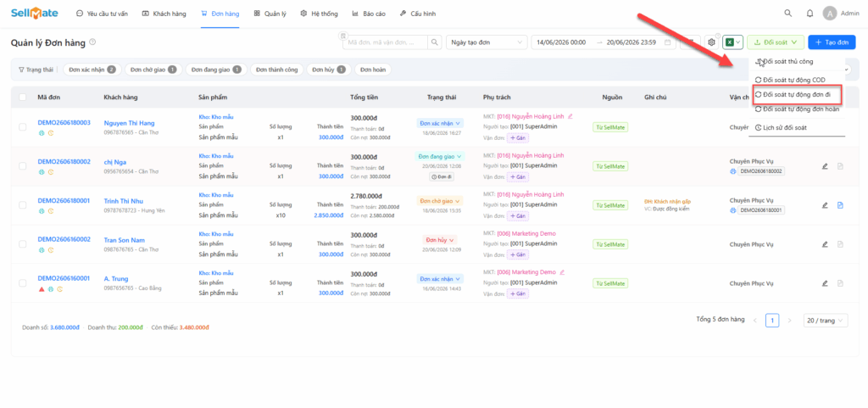Click the search button beside order code field

tap(436, 42)
